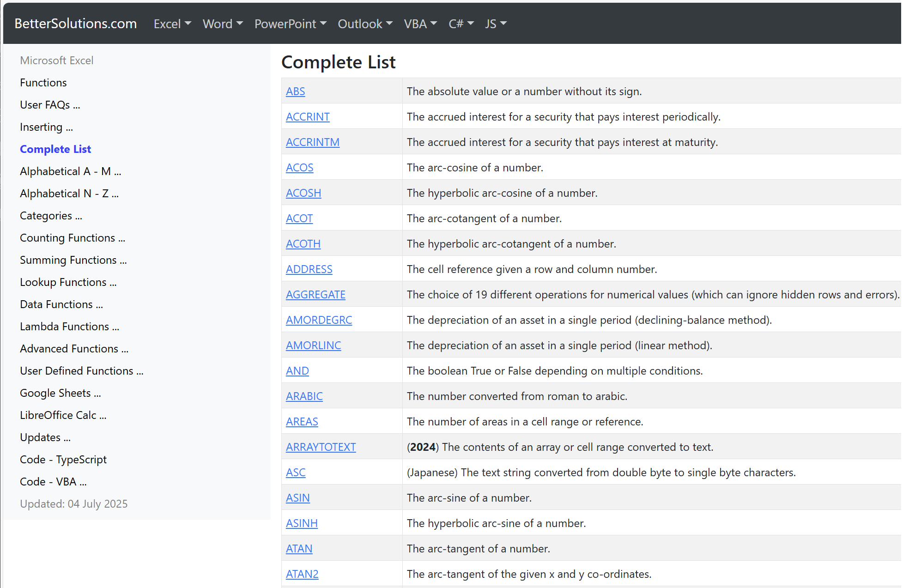Screen dimensions: 903x588
Task: Open the AMORDEGRC function link
Action: coord(319,320)
